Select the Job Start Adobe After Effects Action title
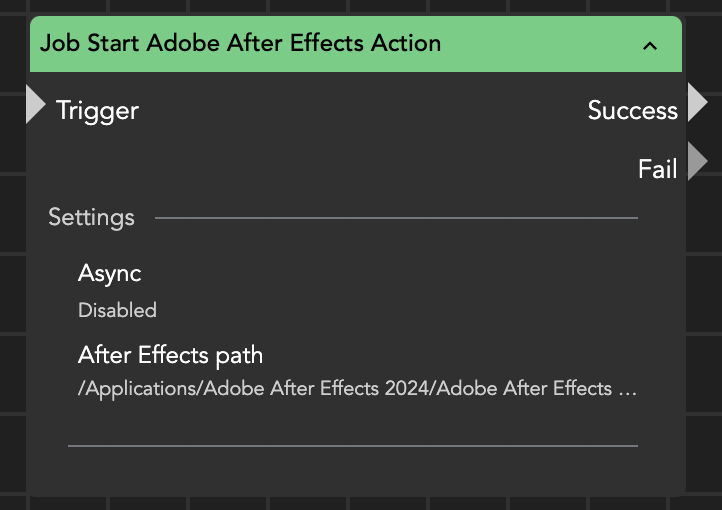 point(240,44)
